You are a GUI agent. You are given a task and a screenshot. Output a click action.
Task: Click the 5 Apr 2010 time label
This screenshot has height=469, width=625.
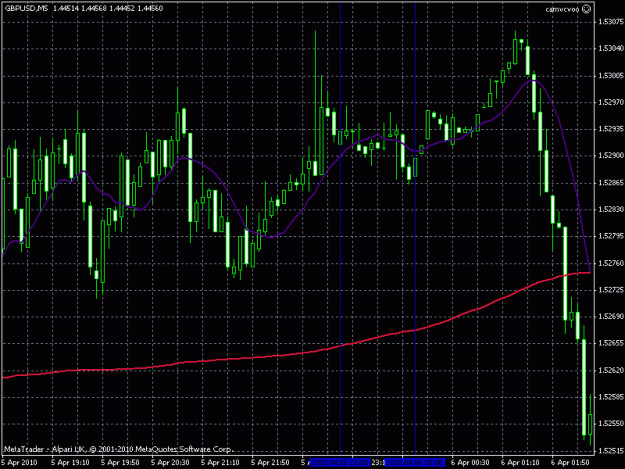pyautogui.click(x=19, y=463)
